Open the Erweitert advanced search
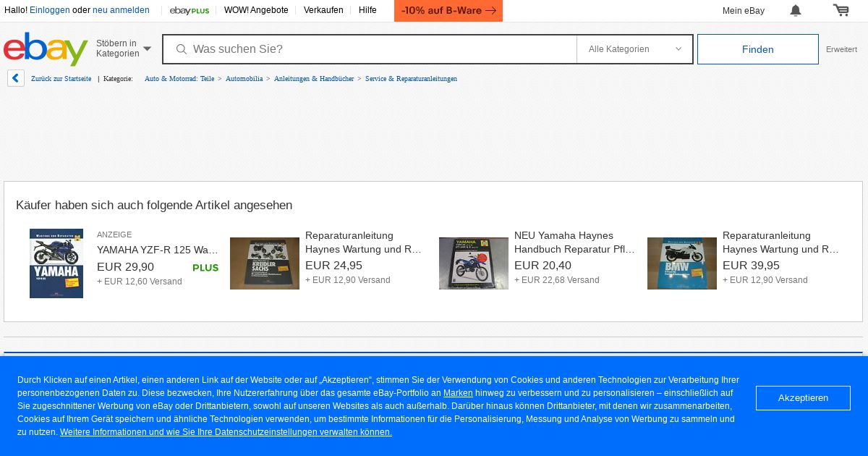 point(841,49)
